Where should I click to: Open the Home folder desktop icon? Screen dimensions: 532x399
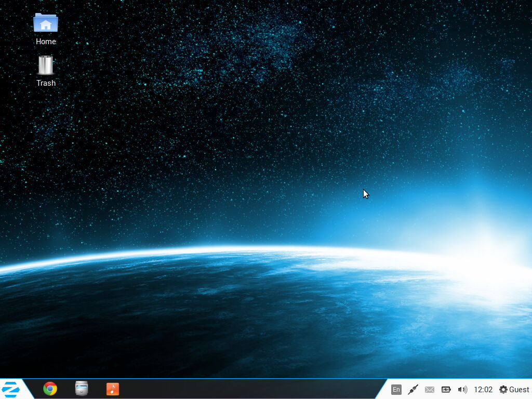46,23
